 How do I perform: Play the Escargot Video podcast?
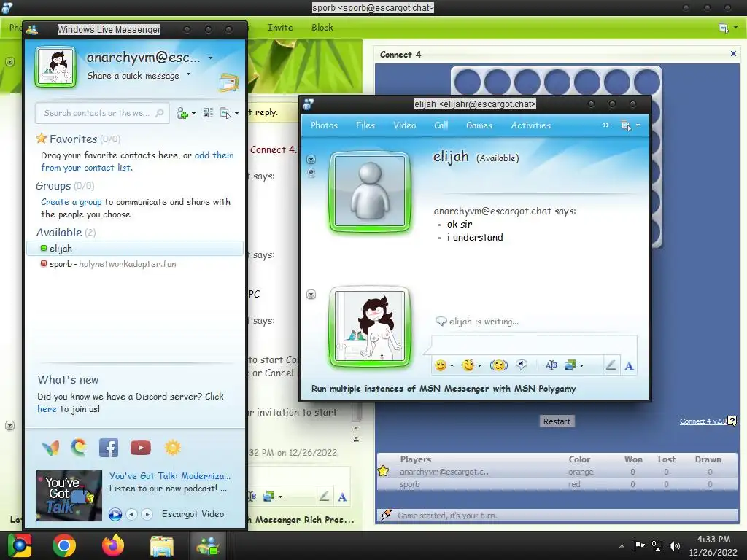click(115, 514)
